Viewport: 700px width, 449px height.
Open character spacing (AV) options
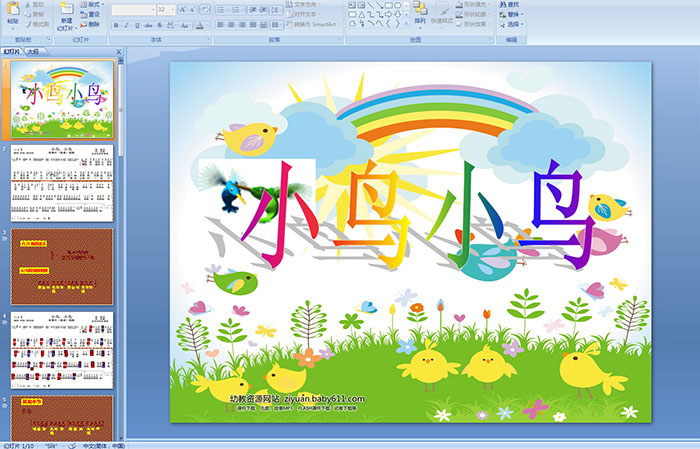171,25
